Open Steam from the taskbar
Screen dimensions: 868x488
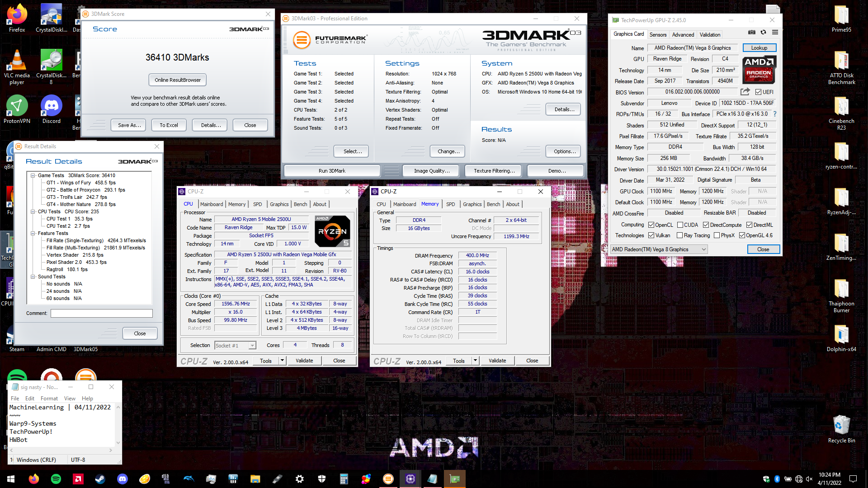100,479
